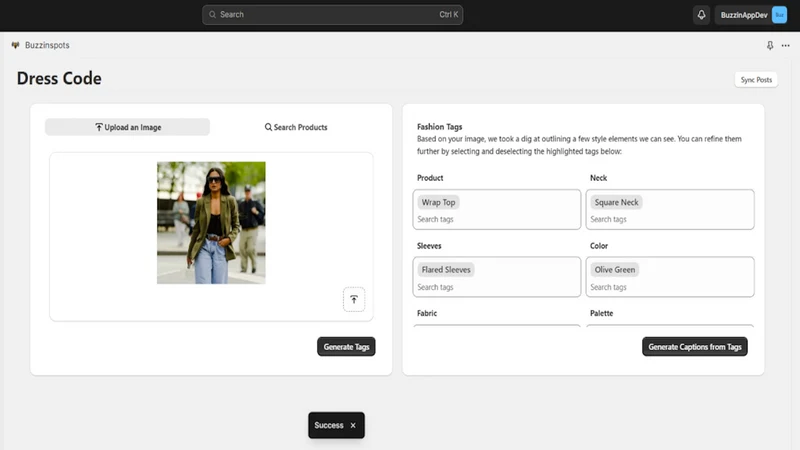
Task: Click the Fashion Tags heading
Action: [x=439, y=127]
